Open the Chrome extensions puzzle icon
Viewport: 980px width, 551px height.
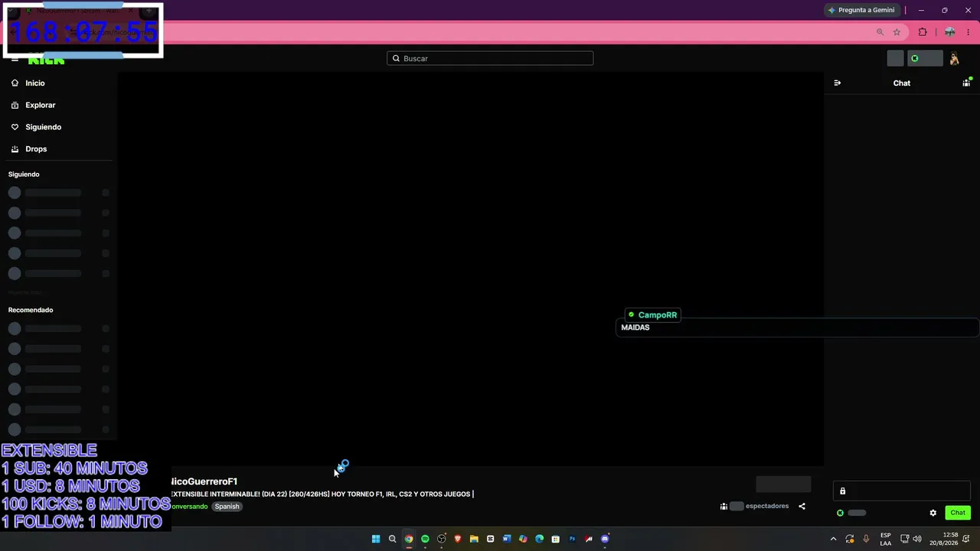(x=922, y=32)
